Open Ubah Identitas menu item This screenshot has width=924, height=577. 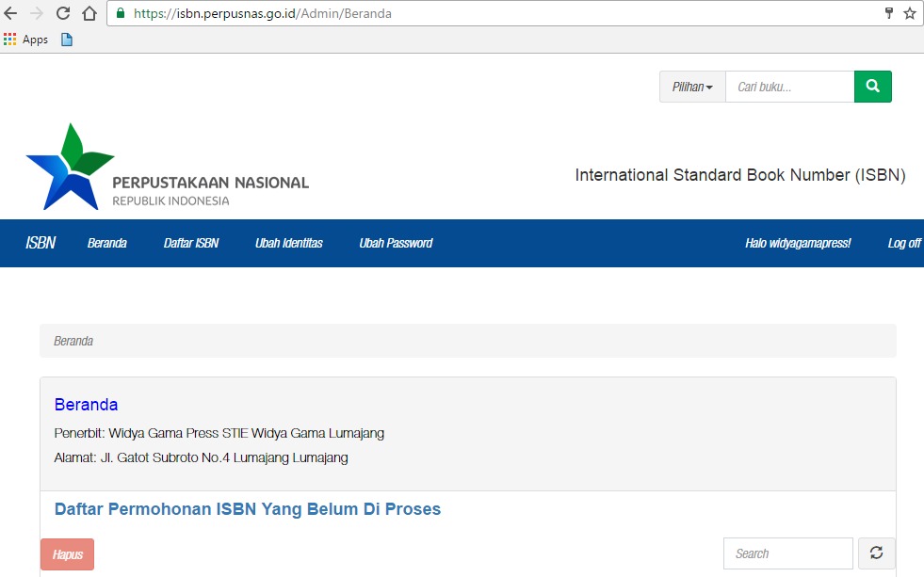click(289, 243)
